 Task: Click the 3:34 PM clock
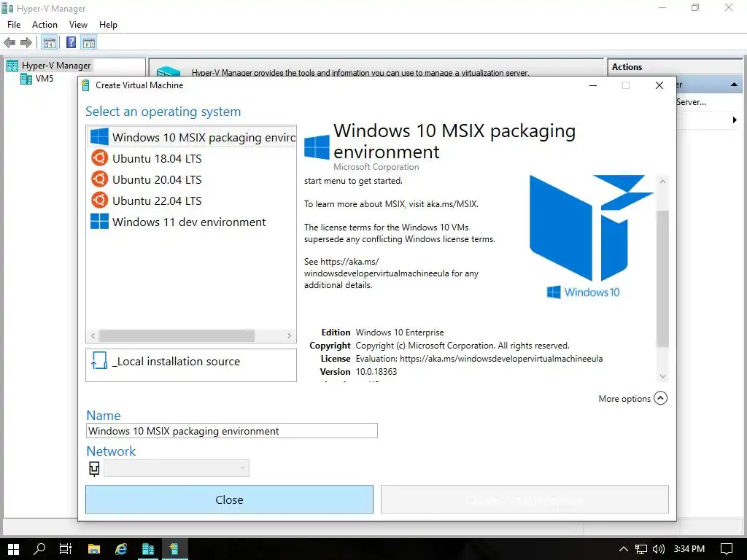[x=689, y=549]
